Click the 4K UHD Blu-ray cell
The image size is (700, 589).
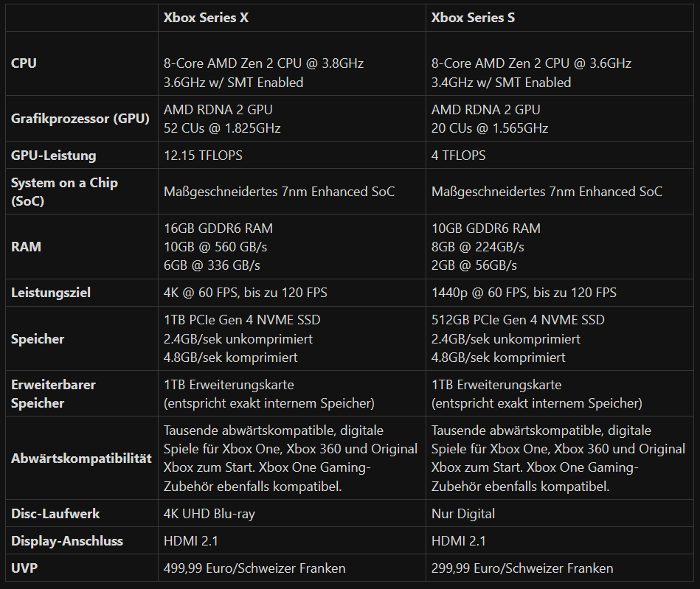click(x=209, y=514)
